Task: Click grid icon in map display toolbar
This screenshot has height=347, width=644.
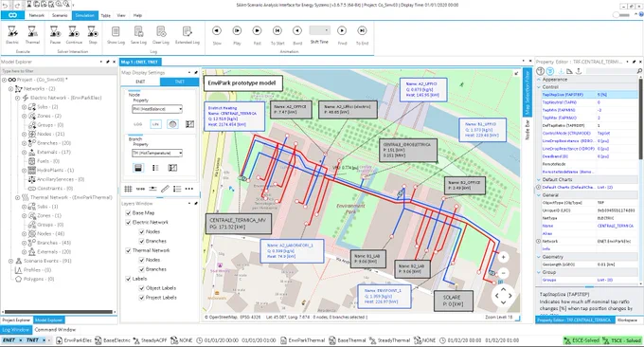Action: click(128, 189)
